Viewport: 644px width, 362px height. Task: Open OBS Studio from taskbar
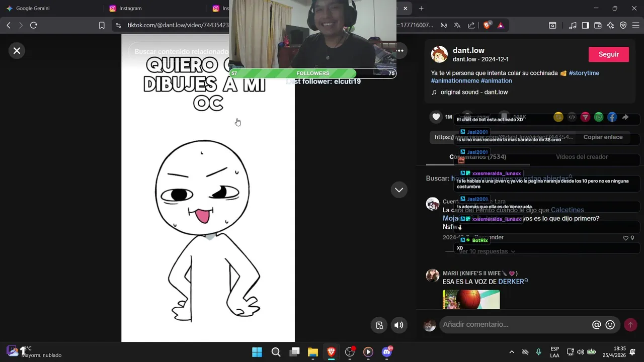click(x=350, y=352)
